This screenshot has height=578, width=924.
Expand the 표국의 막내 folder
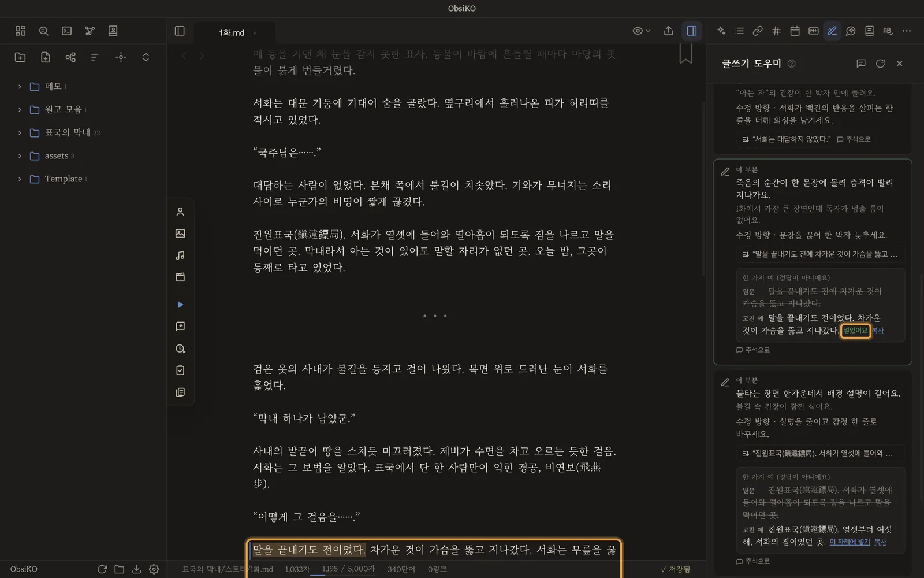(20, 132)
